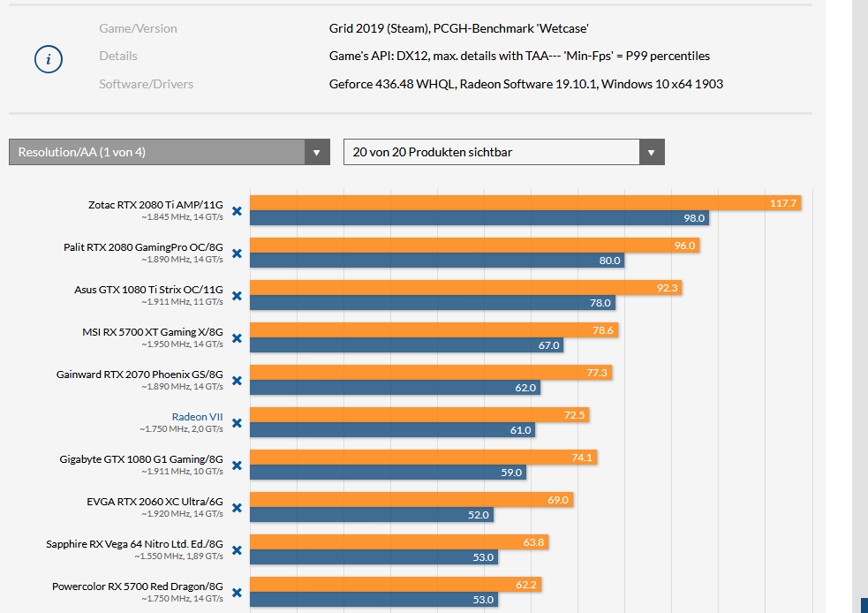The image size is (868, 613).
Task: Remove EVGA RTX 2060 XC via X icon
Action: coord(237,508)
